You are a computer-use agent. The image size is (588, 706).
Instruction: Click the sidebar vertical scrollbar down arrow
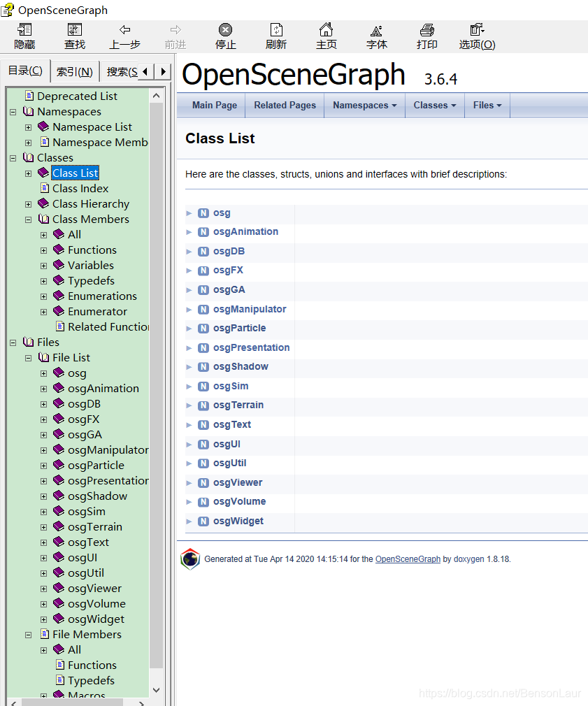click(156, 690)
